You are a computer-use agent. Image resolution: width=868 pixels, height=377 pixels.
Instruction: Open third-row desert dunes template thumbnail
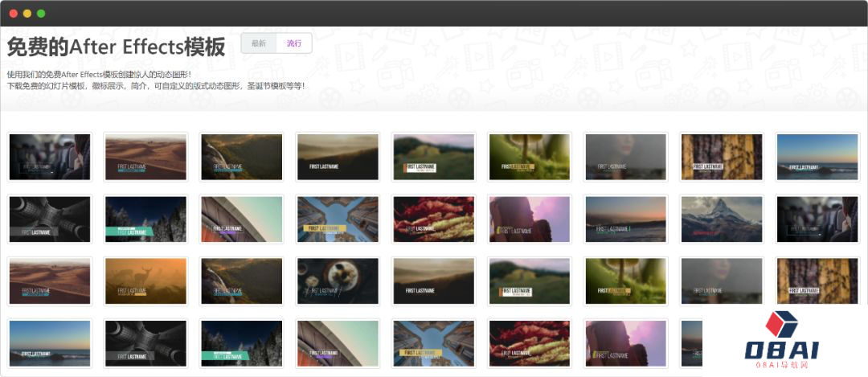[50, 281]
